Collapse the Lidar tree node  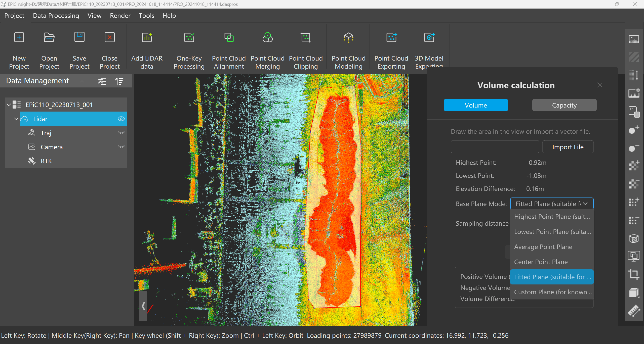(x=16, y=119)
